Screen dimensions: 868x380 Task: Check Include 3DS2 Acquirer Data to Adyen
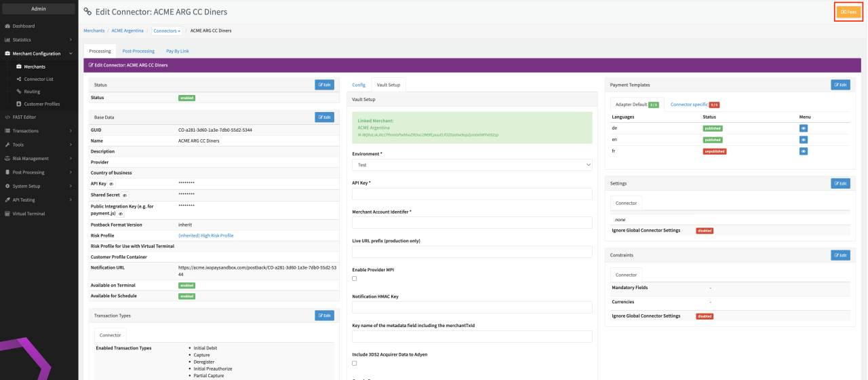point(354,363)
